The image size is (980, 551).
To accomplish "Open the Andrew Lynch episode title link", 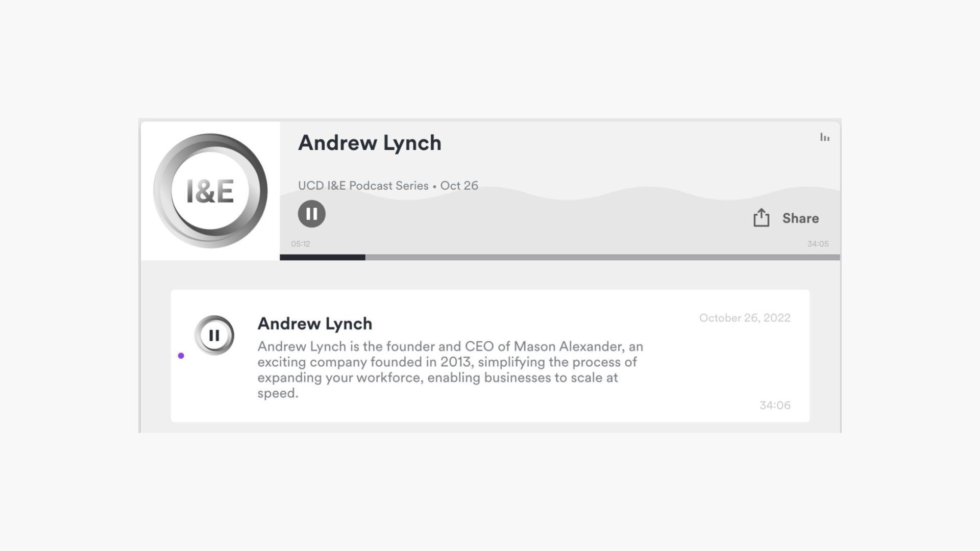I will click(x=370, y=143).
